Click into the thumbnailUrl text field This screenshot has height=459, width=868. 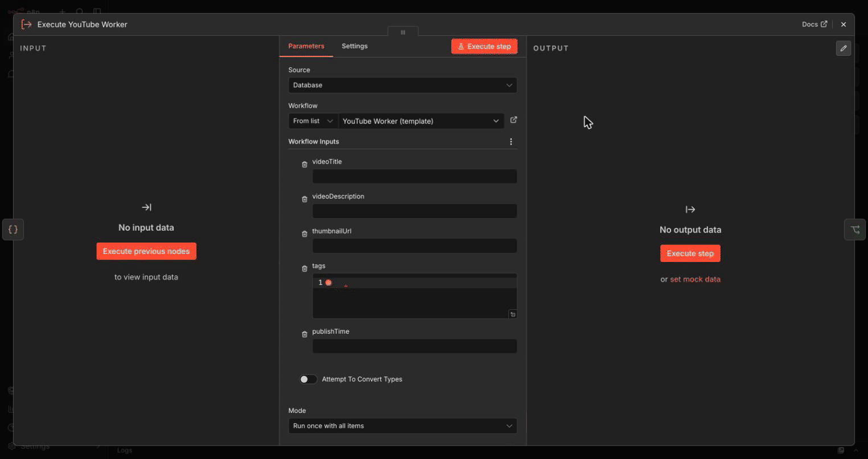point(414,246)
